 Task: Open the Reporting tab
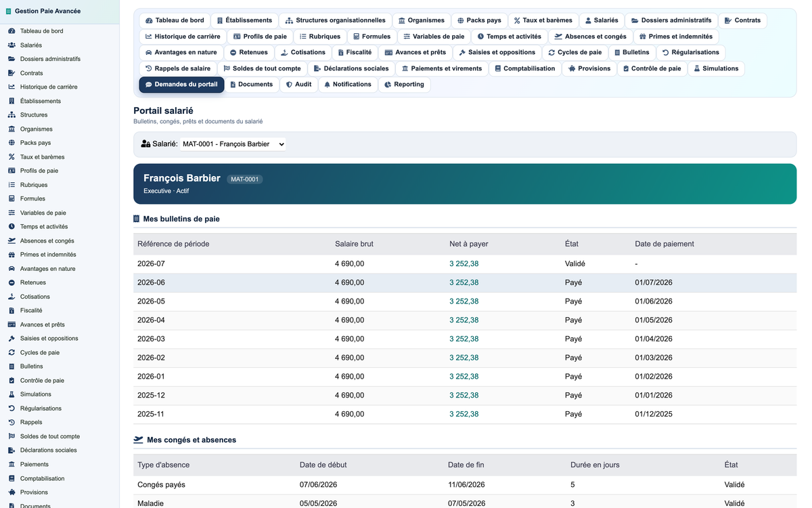[x=404, y=85]
